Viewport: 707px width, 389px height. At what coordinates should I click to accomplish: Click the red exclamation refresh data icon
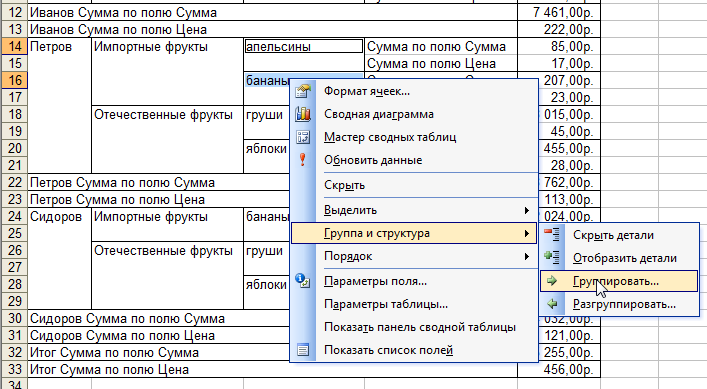(x=303, y=160)
